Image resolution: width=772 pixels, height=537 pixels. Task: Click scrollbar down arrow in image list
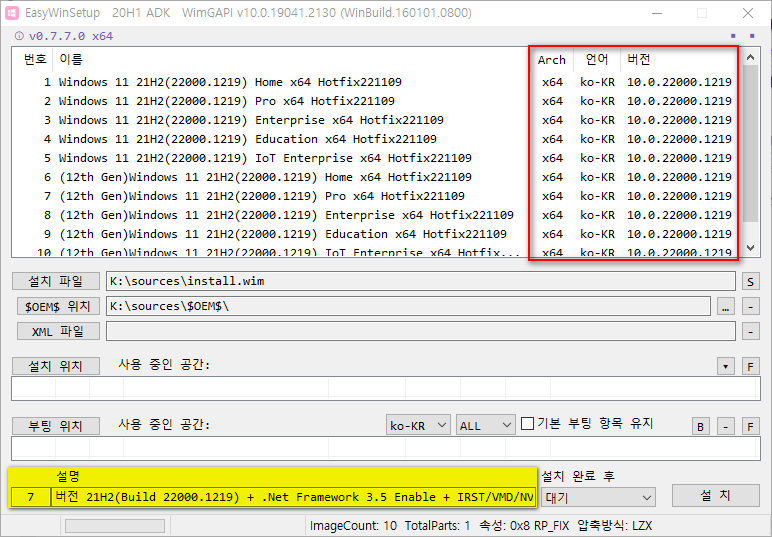coord(750,248)
